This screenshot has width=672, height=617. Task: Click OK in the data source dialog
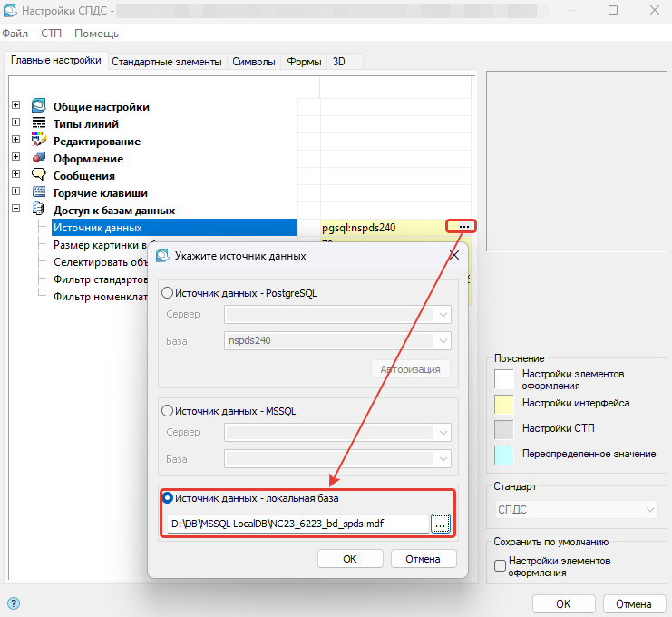click(x=350, y=559)
